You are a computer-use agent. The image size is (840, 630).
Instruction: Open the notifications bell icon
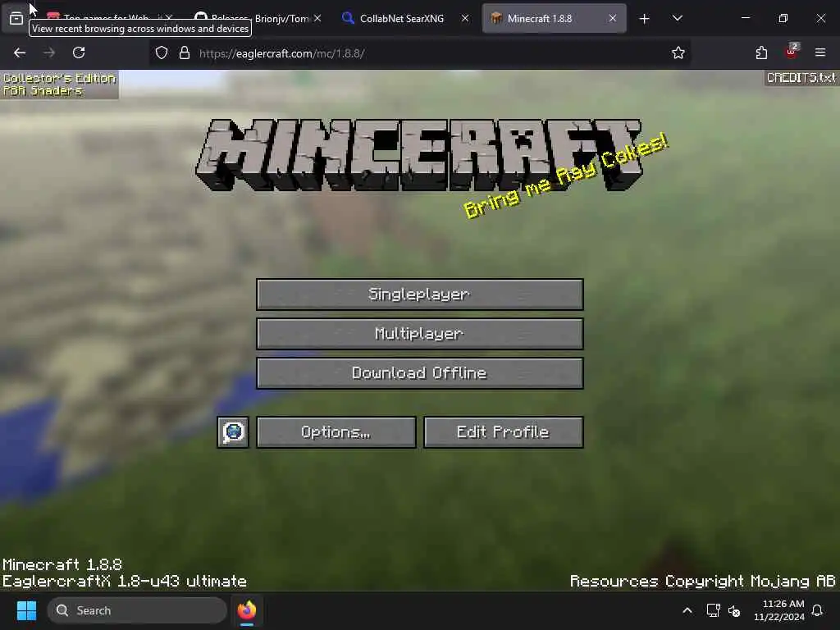818,610
